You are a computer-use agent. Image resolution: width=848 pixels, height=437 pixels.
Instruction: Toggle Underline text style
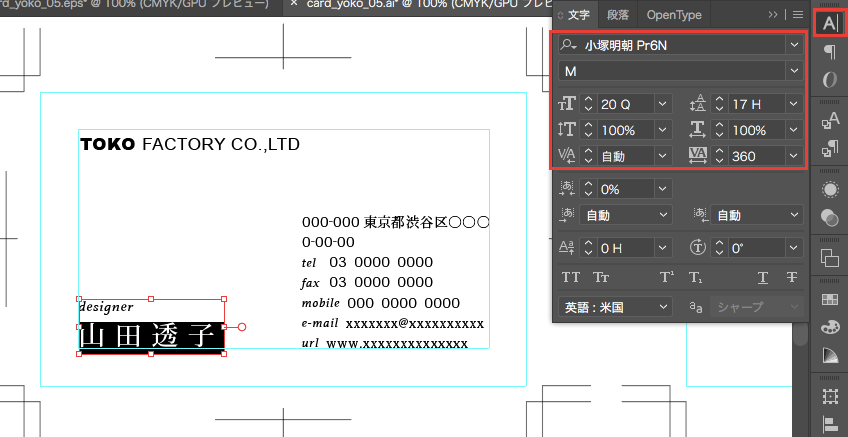[x=763, y=277]
